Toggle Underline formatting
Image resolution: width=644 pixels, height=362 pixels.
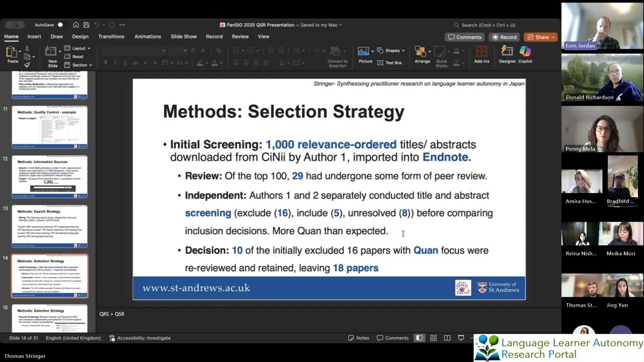click(x=126, y=63)
